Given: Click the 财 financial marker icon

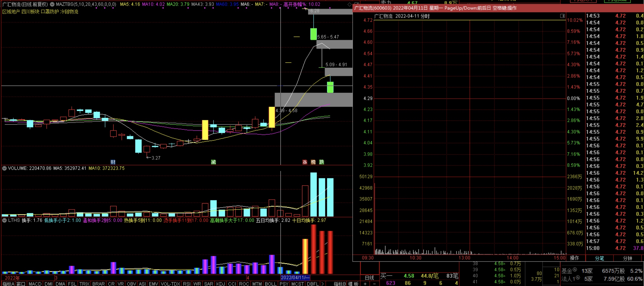Looking at the screenshot, I should tap(113, 162).
